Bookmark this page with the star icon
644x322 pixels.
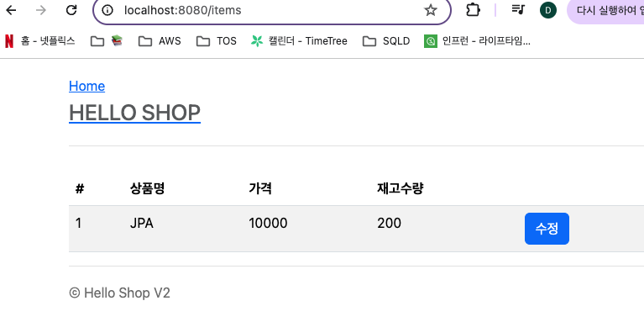(431, 10)
